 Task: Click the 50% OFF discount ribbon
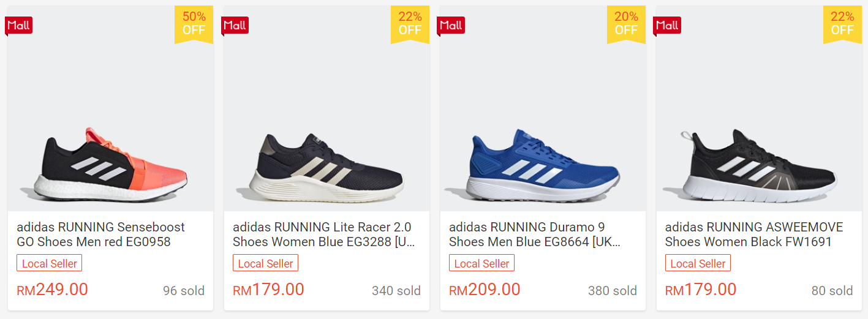[194, 24]
